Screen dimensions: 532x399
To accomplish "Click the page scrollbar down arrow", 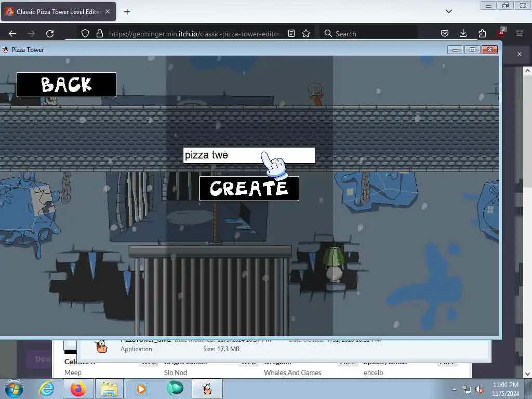I will coord(527,374).
